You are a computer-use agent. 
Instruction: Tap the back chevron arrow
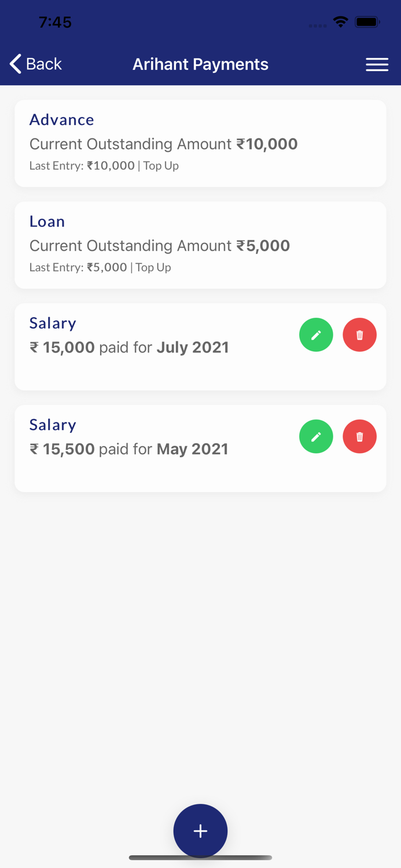pyautogui.click(x=14, y=64)
